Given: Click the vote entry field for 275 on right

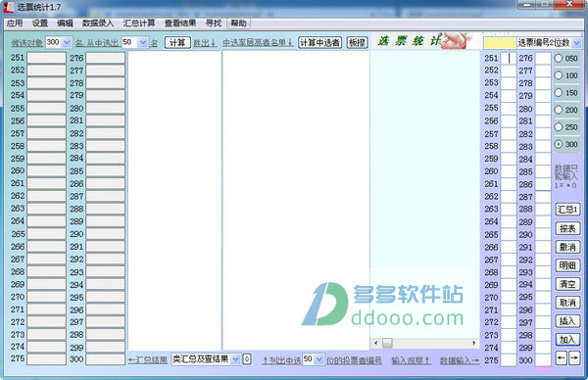Looking at the screenshot, I should point(509,360).
